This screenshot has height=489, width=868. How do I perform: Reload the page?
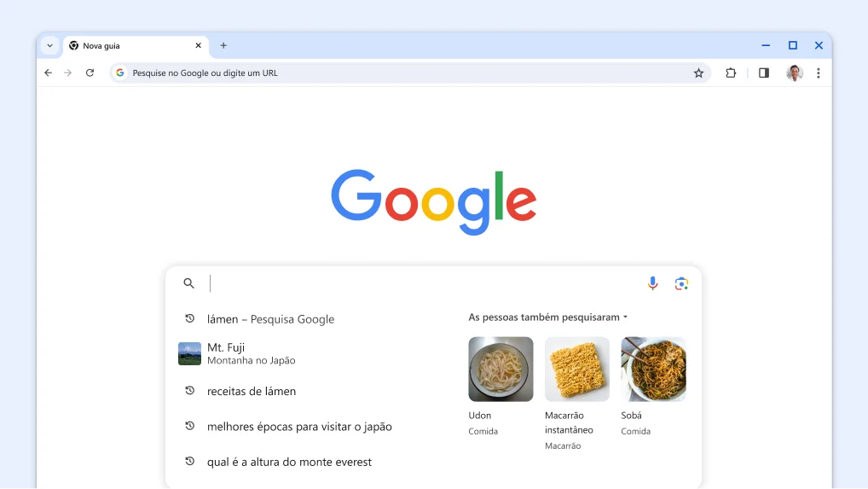pyautogui.click(x=90, y=73)
